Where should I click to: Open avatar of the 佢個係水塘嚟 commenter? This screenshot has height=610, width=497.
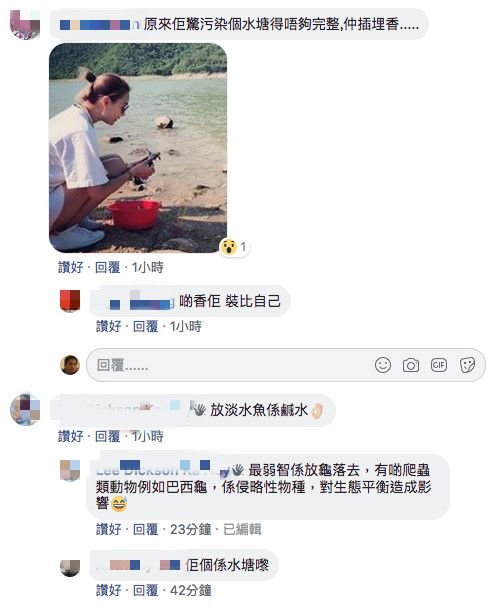(x=70, y=568)
